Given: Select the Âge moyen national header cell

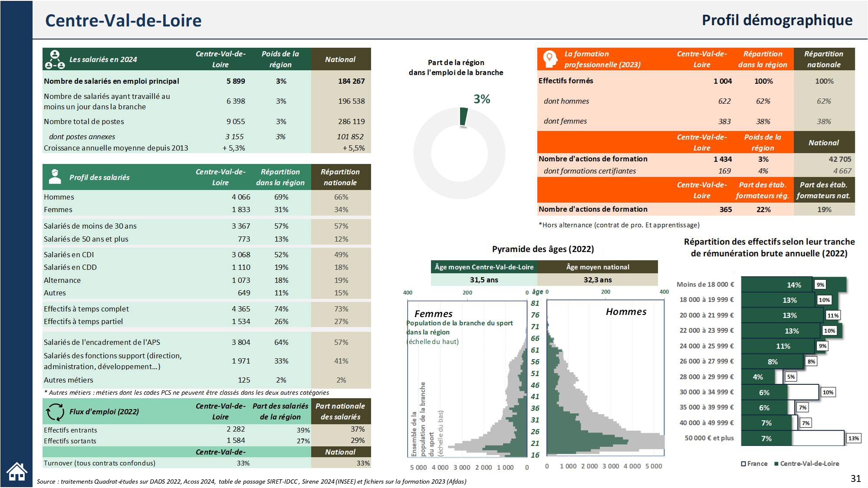Looking at the screenshot, I should pyautogui.click(x=598, y=267).
